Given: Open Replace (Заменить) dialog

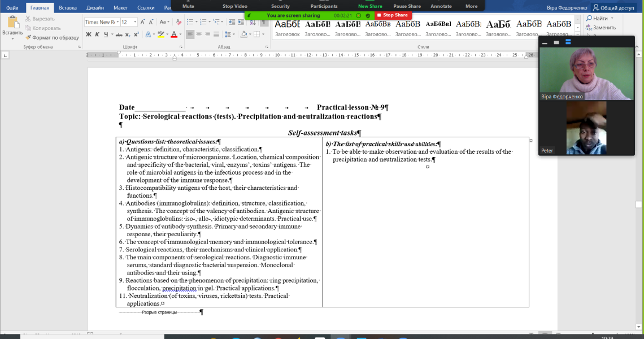Looking at the screenshot, I should (x=601, y=28).
